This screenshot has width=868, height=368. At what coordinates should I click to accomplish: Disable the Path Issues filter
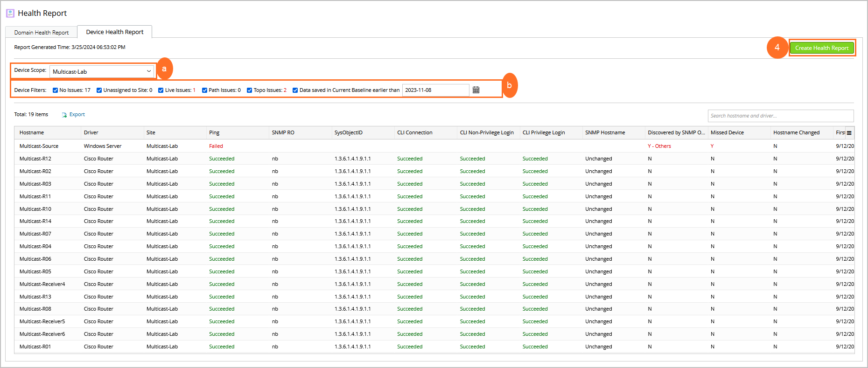coord(204,90)
